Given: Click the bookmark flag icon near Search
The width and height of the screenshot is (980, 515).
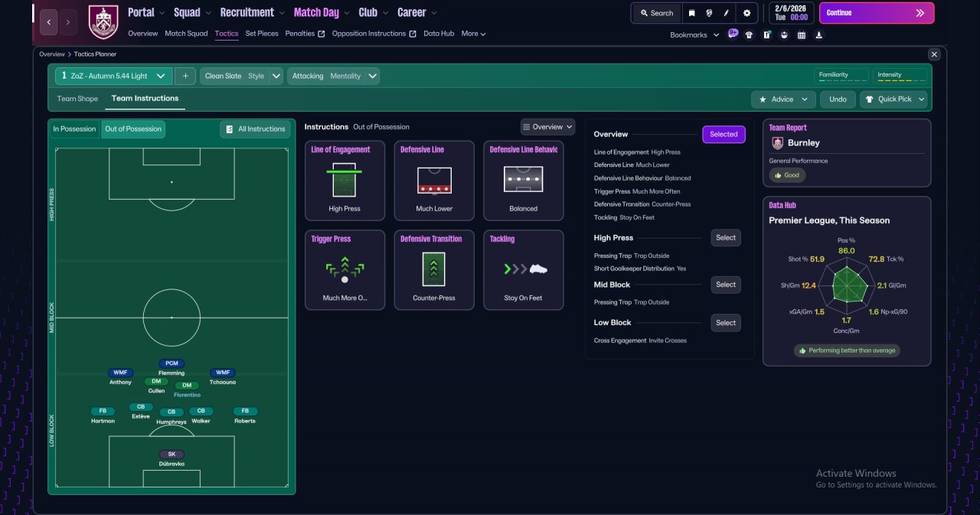Looking at the screenshot, I should [x=691, y=13].
